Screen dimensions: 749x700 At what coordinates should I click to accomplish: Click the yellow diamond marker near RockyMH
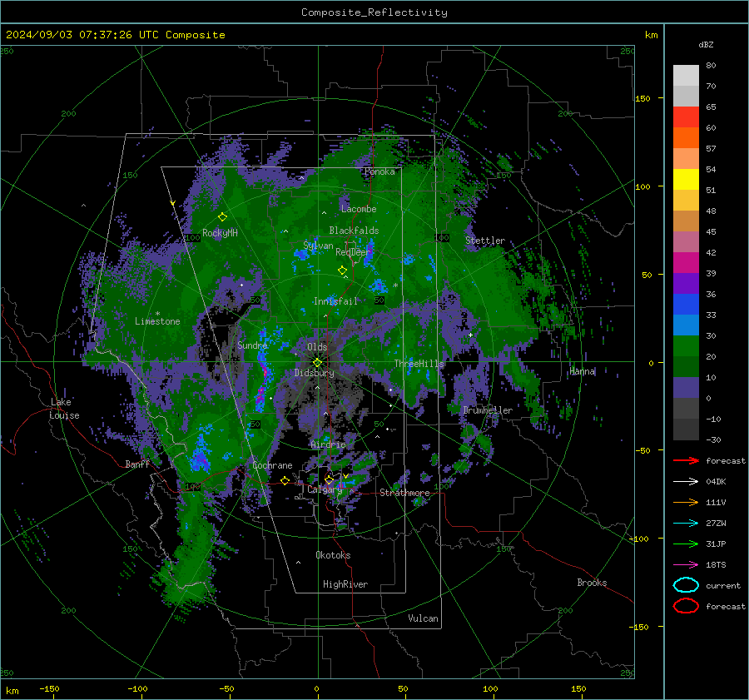tap(222, 217)
